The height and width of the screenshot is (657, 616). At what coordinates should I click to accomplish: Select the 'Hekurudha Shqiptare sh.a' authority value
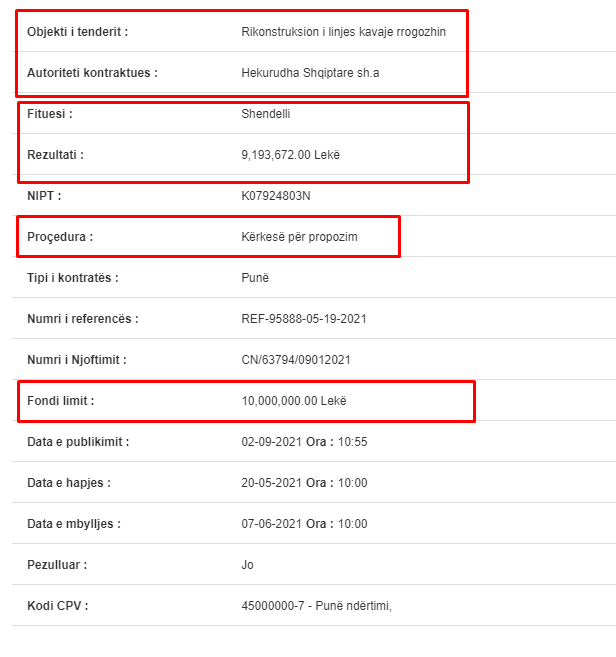click(310, 73)
